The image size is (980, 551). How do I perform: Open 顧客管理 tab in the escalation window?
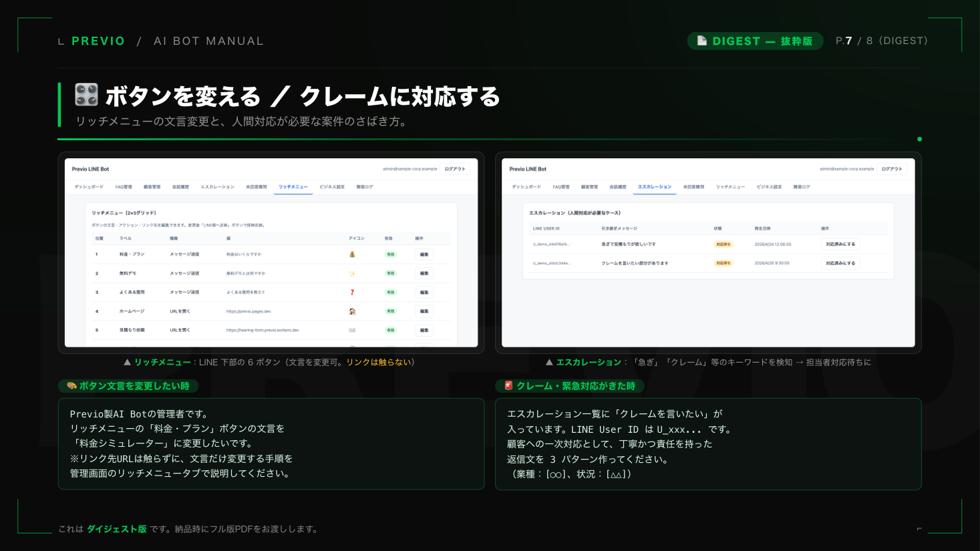(589, 187)
